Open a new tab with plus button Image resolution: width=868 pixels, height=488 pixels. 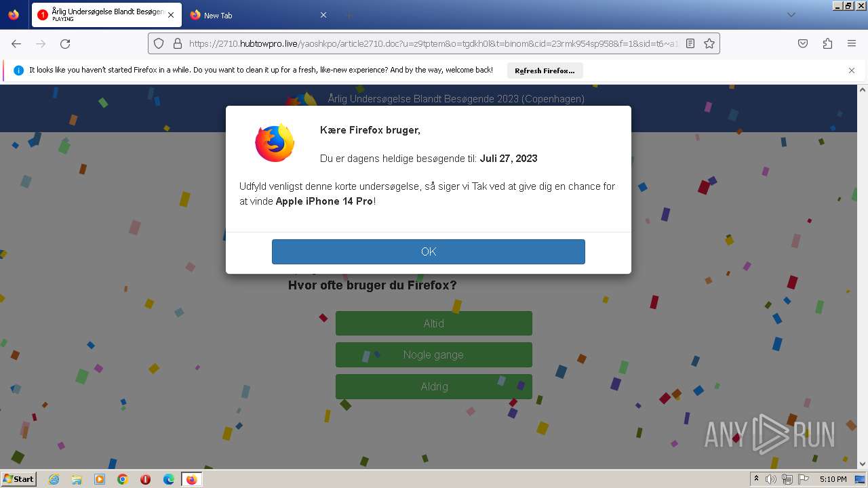(x=349, y=15)
